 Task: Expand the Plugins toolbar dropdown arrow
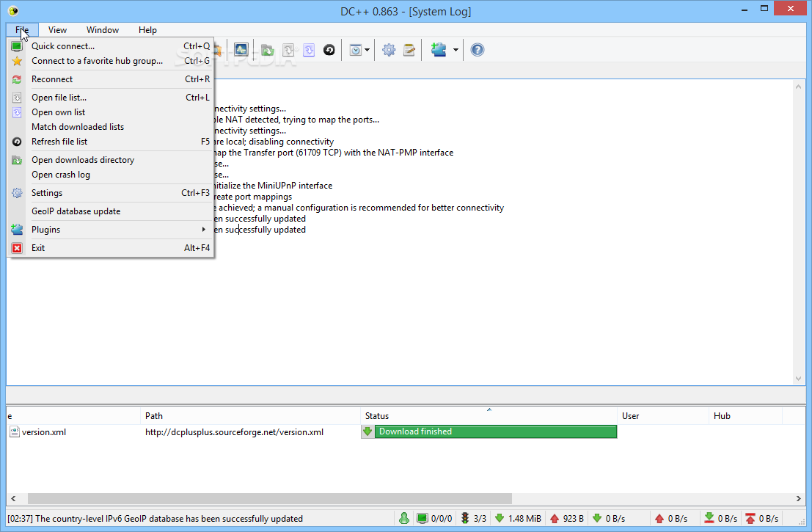[x=456, y=50]
